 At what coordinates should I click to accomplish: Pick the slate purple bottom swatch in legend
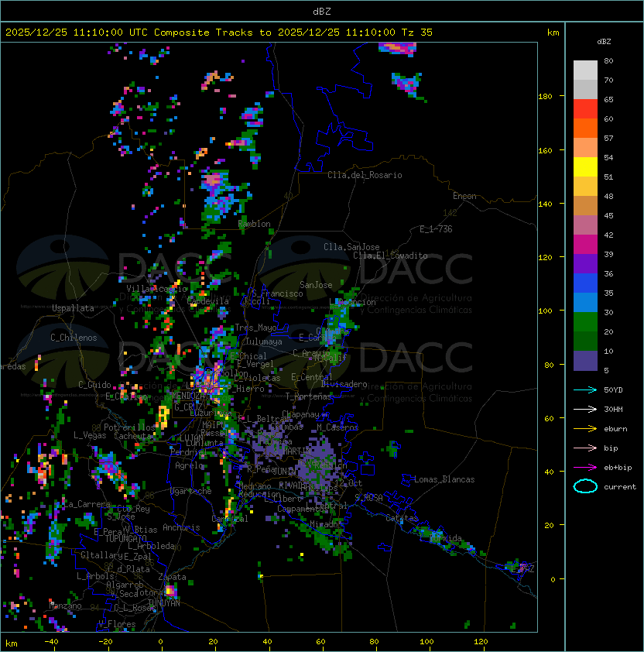[585, 361]
